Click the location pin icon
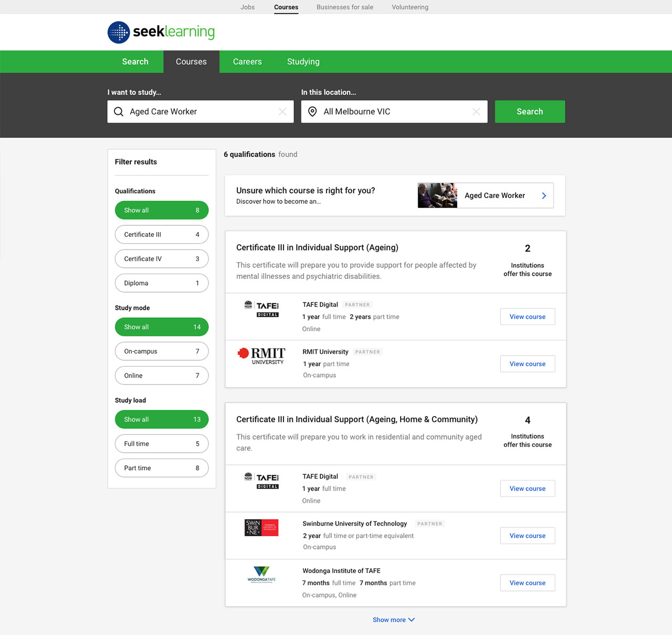 click(x=312, y=112)
